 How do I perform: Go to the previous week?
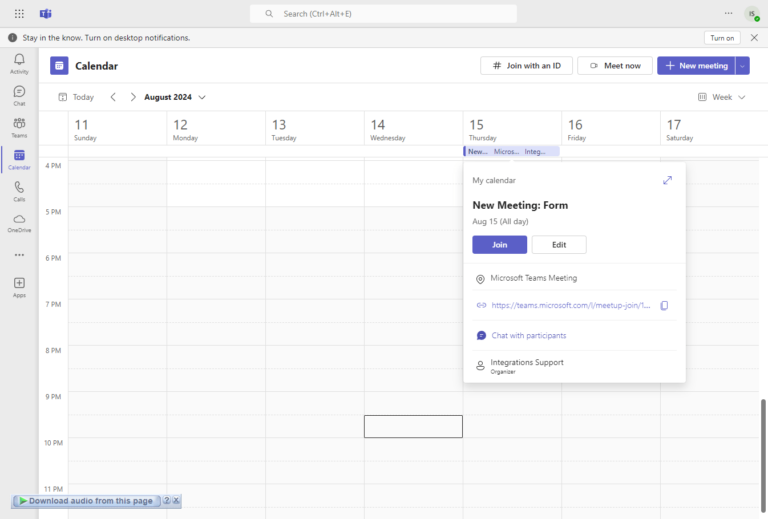(x=113, y=97)
